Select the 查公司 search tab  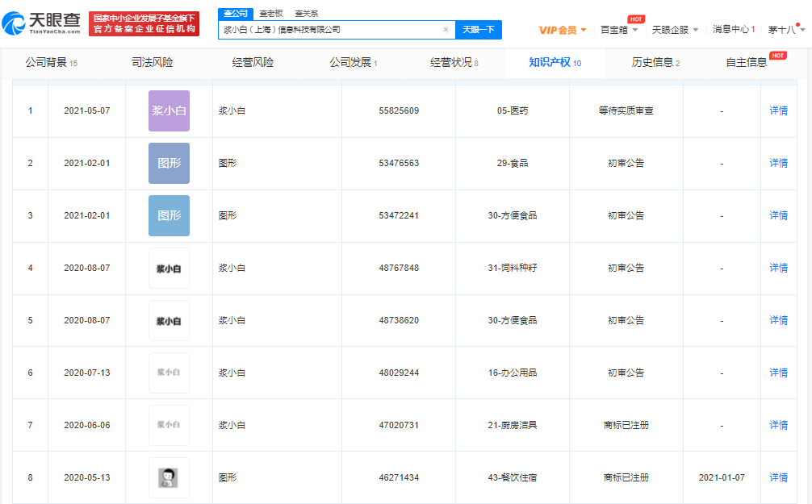(x=236, y=14)
